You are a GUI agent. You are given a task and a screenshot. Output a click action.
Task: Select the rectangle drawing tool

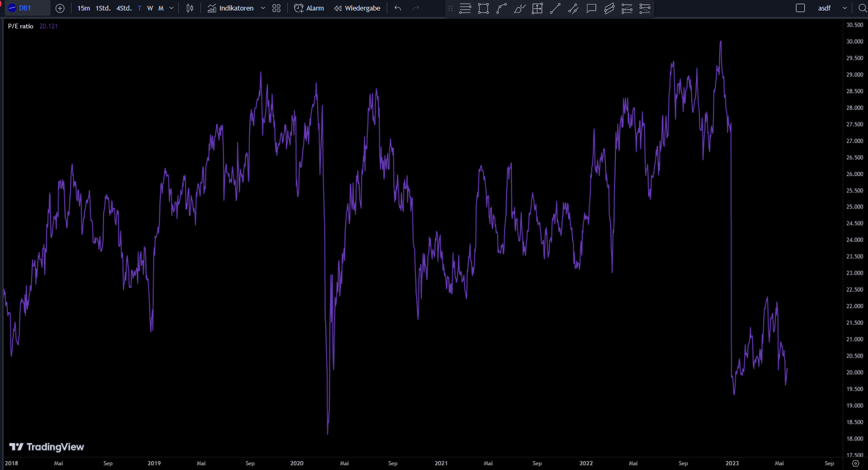[x=483, y=8]
